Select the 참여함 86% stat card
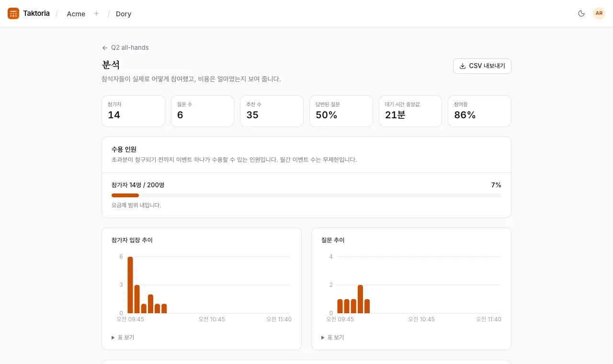The height and width of the screenshot is (364, 613). point(479,111)
